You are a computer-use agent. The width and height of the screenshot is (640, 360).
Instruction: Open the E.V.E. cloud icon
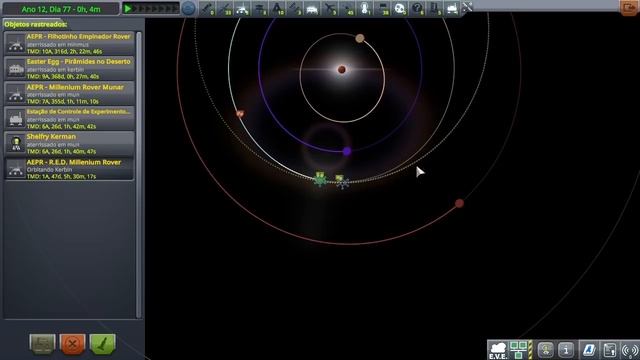tap(498, 350)
